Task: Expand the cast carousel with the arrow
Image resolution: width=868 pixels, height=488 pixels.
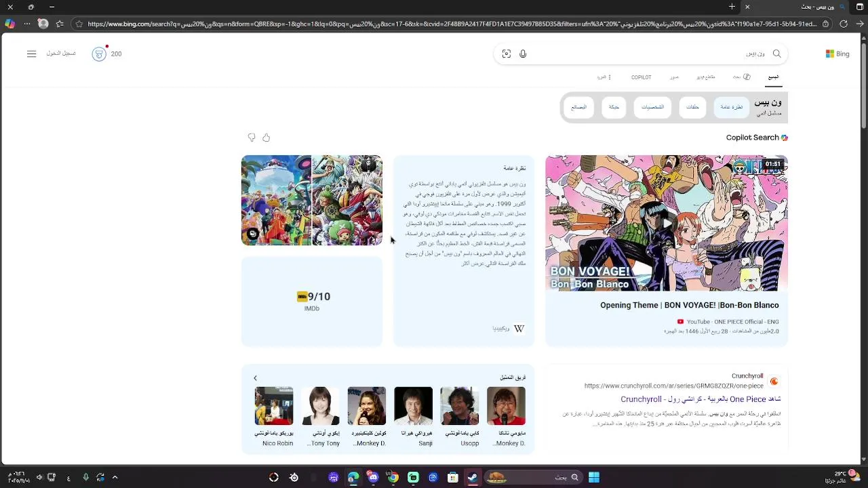Action: coord(255,378)
